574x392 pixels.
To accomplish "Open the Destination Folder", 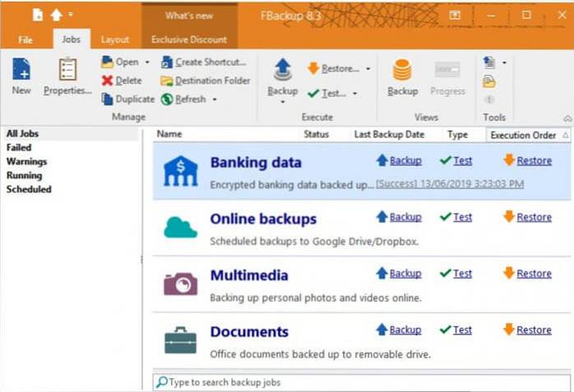I will coord(206,81).
